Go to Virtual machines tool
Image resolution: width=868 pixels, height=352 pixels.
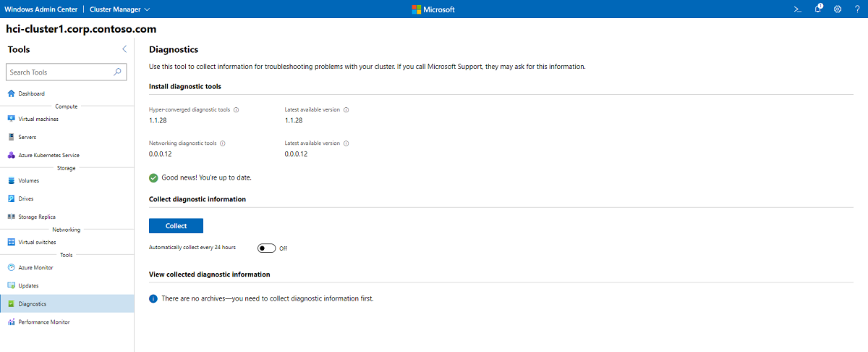(x=67, y=119)
